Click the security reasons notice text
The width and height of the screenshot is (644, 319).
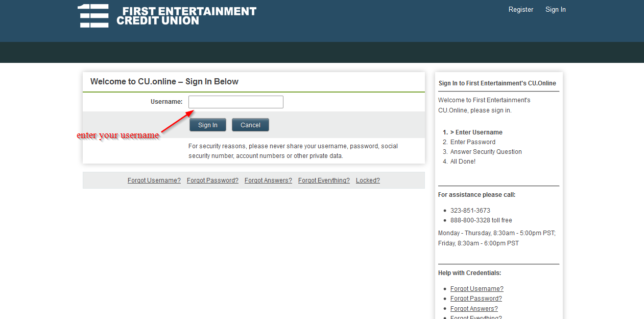click(293, 151)
